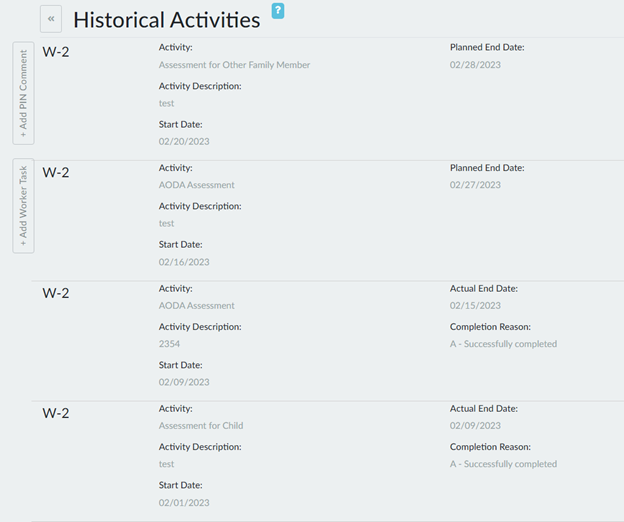Click the actual end date 02/15/2023
This screenshot has height=522, width=624.
coord(475,306)
